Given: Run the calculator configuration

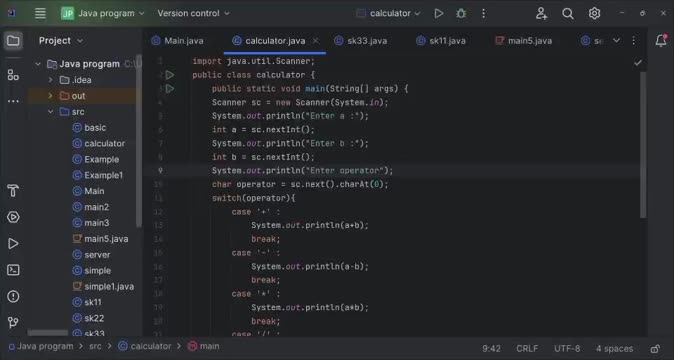Looking at the screenshot, I should pyautogui.click(x=438, y=13).
